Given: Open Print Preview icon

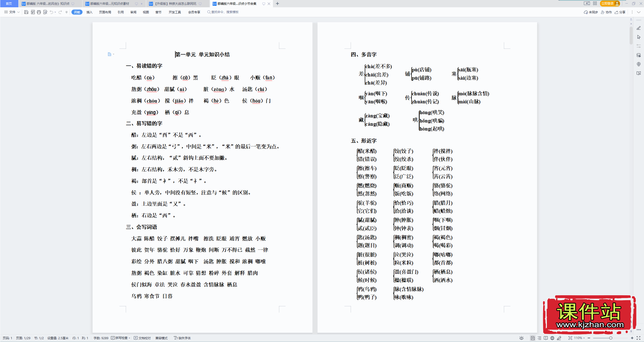Looking at the screenshot, I should click(45, 12).
